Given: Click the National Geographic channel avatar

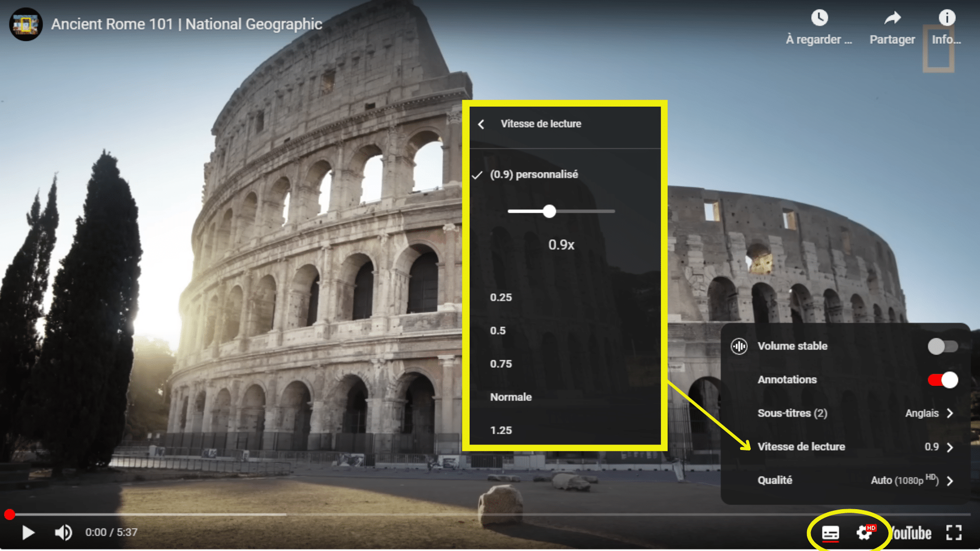Looking at the screenshot, I should tap(26, 24).
